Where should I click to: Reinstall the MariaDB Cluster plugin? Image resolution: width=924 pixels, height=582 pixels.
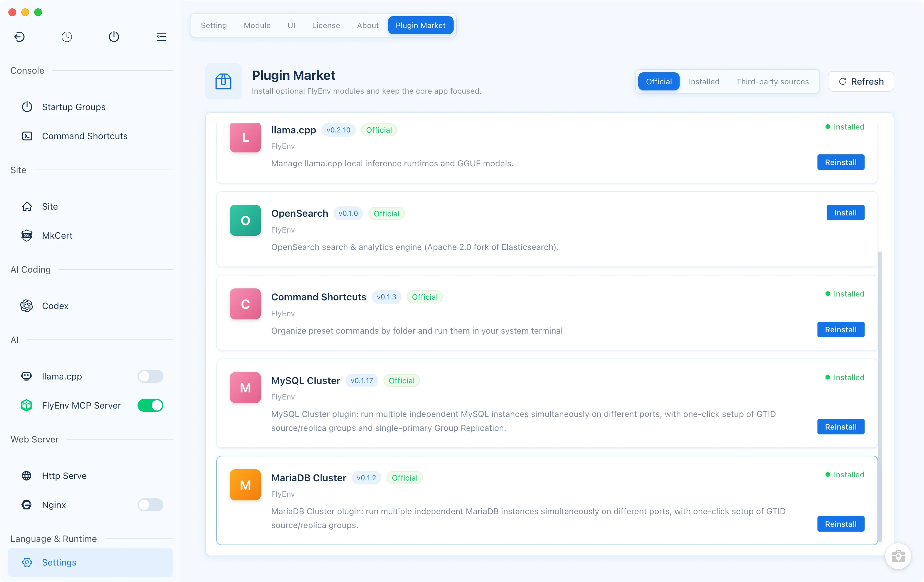click(841, 524)
